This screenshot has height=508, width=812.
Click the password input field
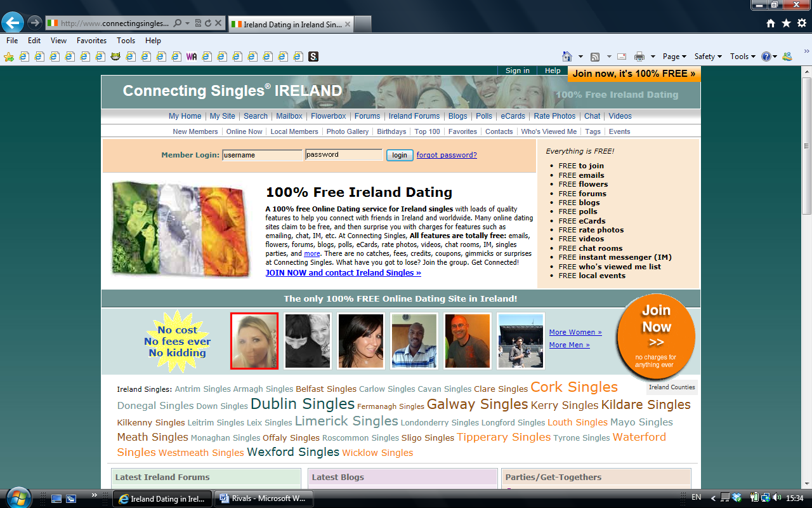344,155
